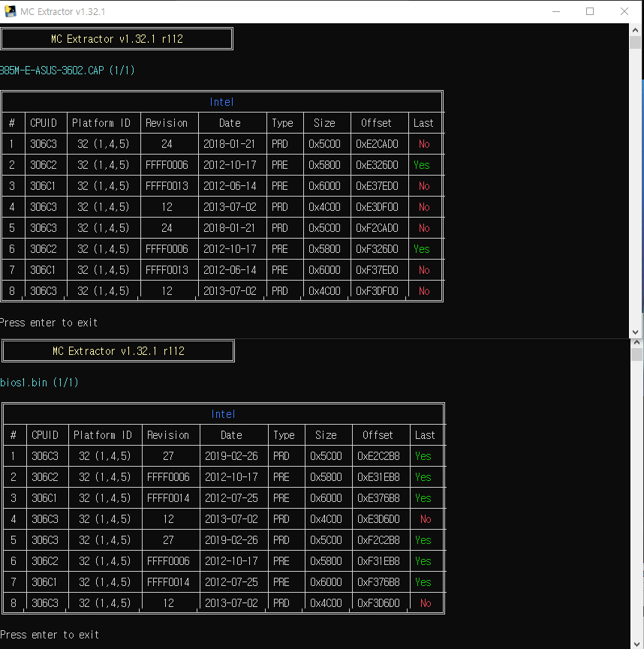644x649 pixels.
Task: Click revision FFFF0014 in row offset 0xE376B8
Action: pos(169,498)
